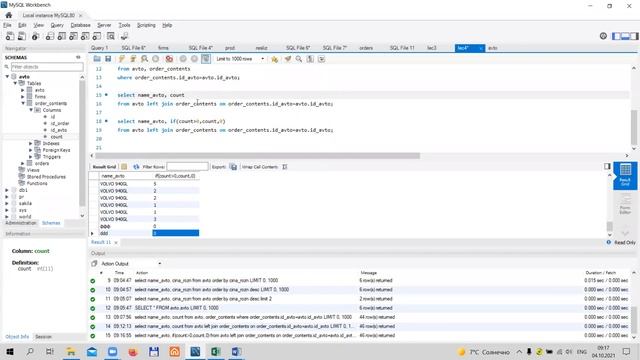Export recordset to external file icon

[x=233, y=167]
